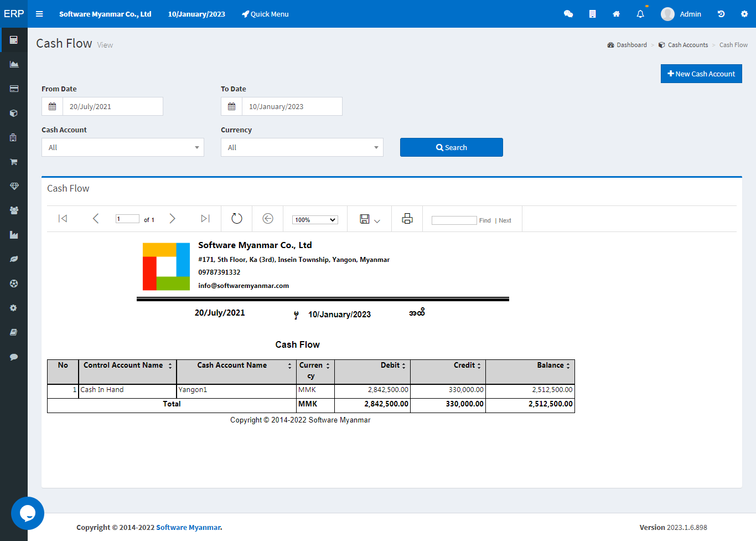Click the Yangon1 cash account cell
This screenshot has height=541, width=756.
[x=236, y=390]
